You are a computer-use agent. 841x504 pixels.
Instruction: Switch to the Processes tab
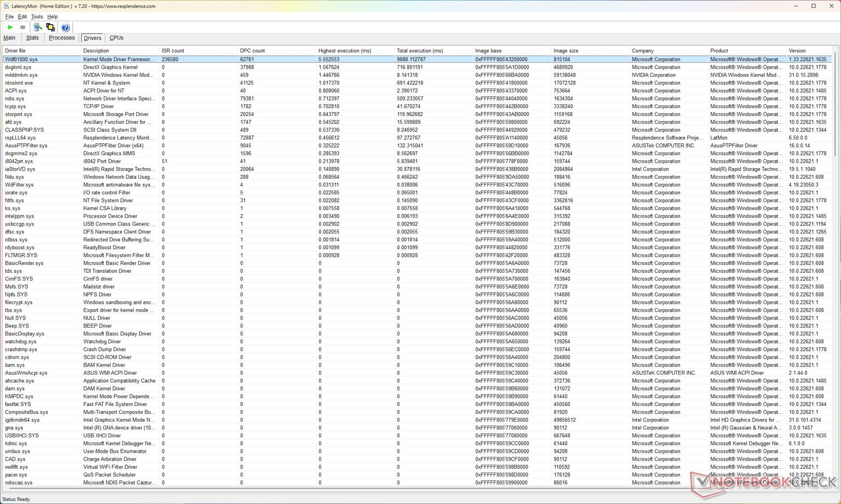click(62, 38)
